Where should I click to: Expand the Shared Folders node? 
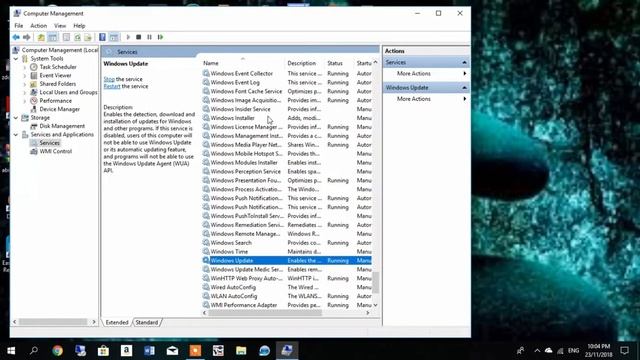click(25, 84)
